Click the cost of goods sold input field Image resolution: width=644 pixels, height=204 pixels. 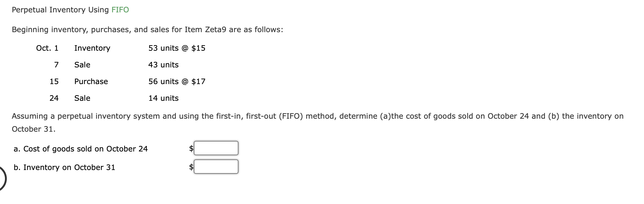pyautogui.click(x=216, y=148)
